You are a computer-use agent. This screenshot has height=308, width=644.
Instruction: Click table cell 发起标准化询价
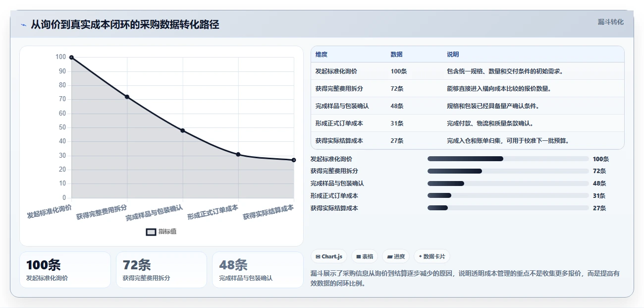(x=336, y=71)
